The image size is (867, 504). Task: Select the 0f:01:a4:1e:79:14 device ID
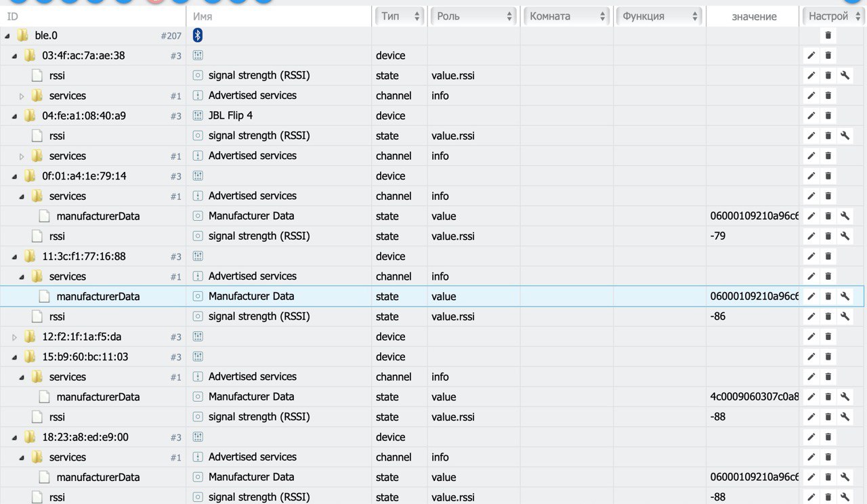point(84,176)
